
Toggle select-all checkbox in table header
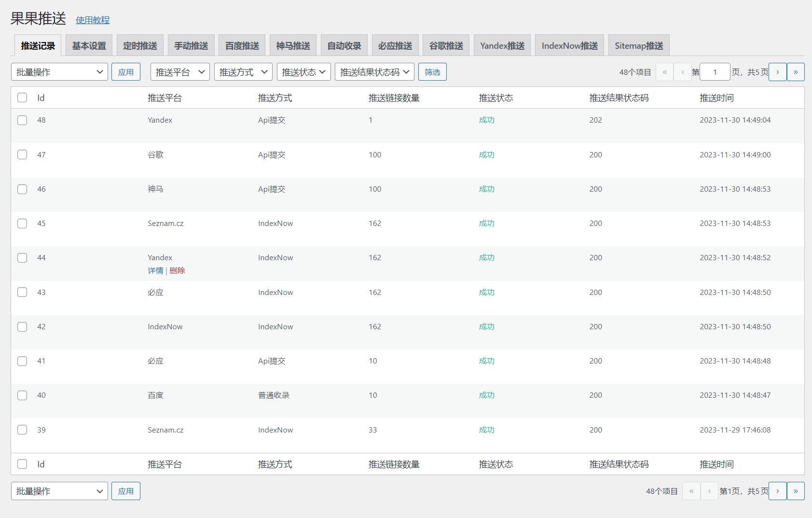22,98
